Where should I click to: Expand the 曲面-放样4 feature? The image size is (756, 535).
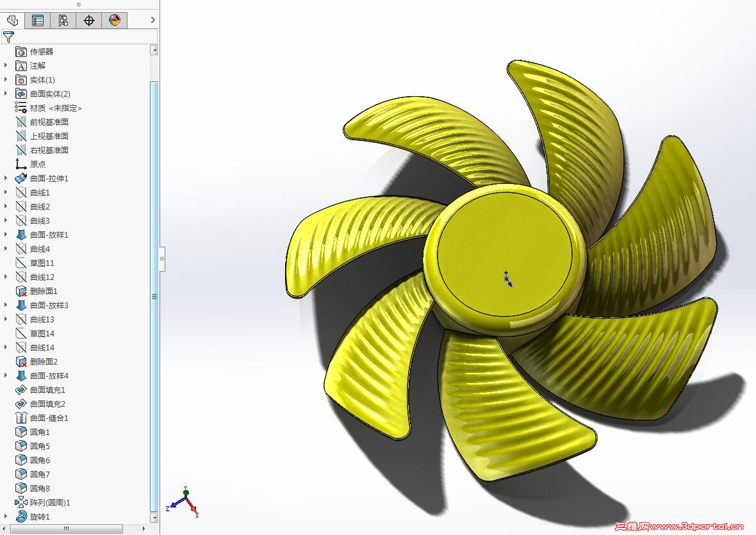[x=6, y=375]
